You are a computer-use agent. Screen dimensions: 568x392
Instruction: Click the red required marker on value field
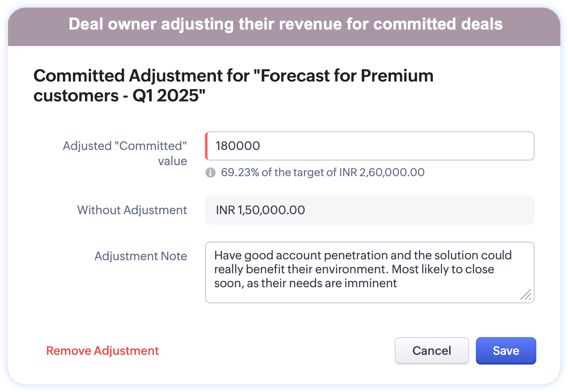(x=206, y=146)
